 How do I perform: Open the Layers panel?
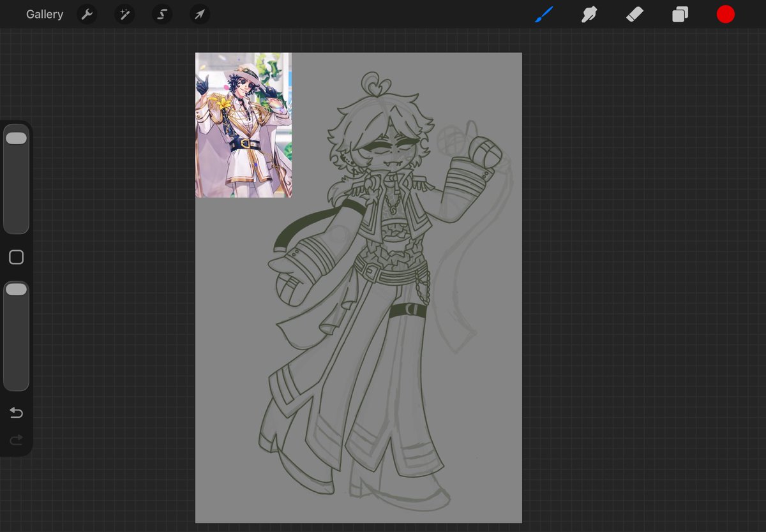(x=680, y=14)
